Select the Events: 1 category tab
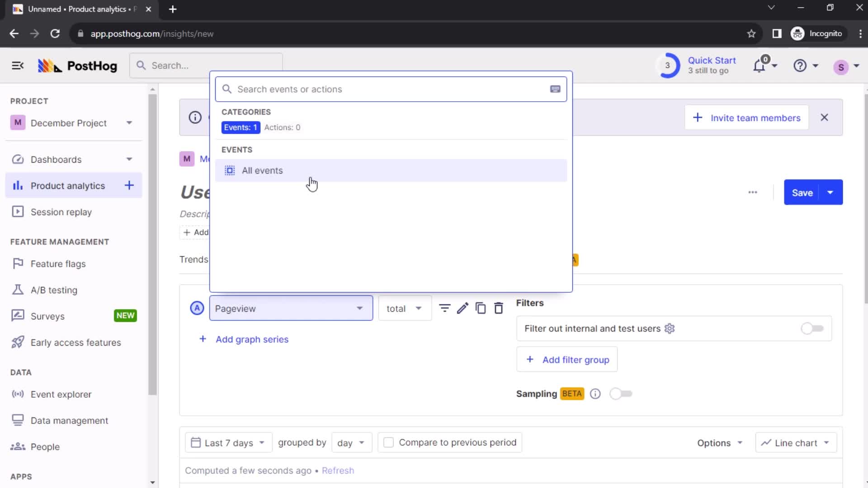Image resolution: width=868 pixels, height=488 pixels. [240, 127]
